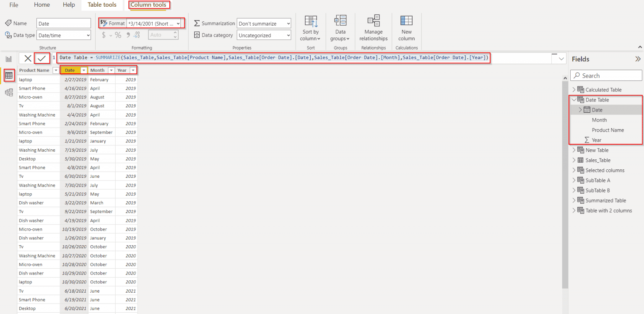644x314 pixels.
Task: Increase decimal places using the Auto stepper
Action: point(175,33)
